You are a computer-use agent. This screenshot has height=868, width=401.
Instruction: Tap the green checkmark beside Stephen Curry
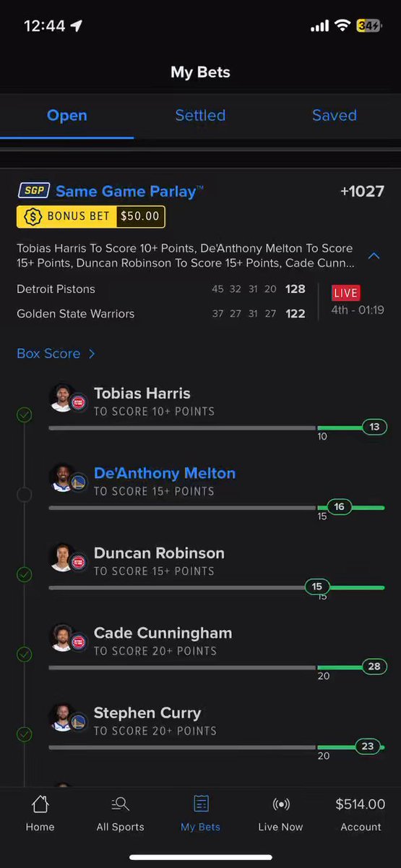[24, 734]
